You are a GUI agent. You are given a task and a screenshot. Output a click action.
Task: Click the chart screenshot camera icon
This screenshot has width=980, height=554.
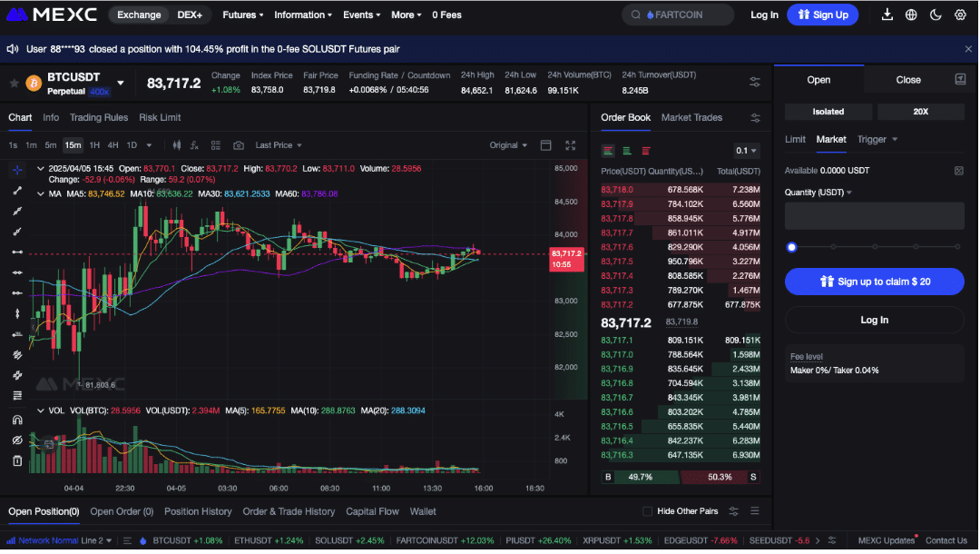(x=238, y=145)
